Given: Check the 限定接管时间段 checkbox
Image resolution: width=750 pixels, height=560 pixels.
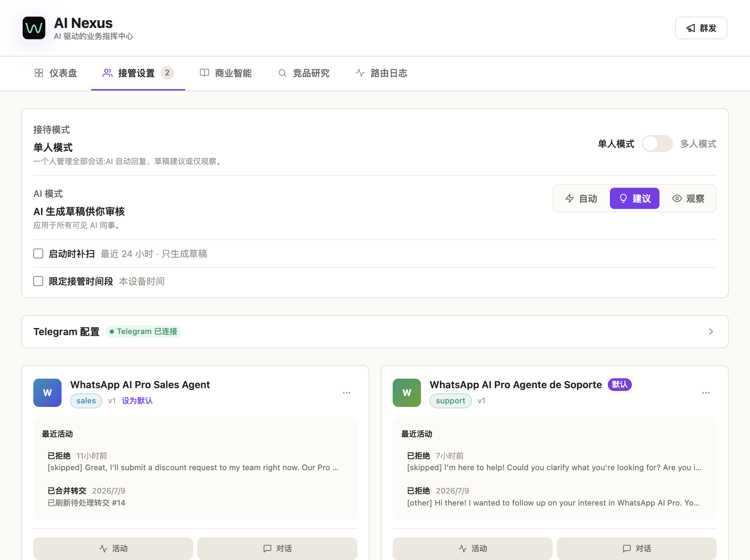Looking at the screenshot, I should point(38,281).
